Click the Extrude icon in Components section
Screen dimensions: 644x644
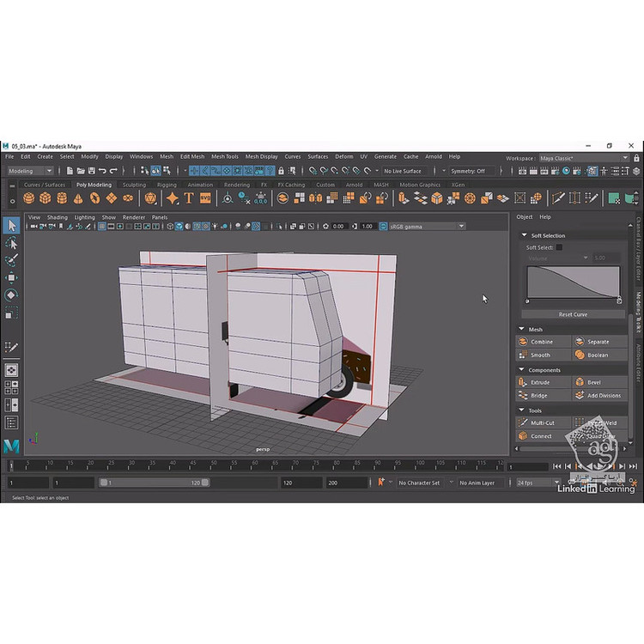point(524,382)
